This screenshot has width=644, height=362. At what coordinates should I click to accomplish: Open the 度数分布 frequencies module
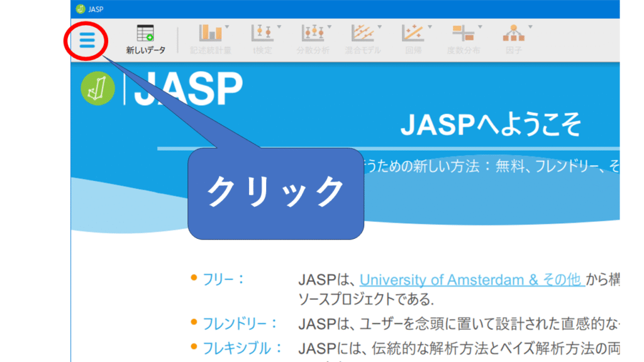[x=464, y=40]
